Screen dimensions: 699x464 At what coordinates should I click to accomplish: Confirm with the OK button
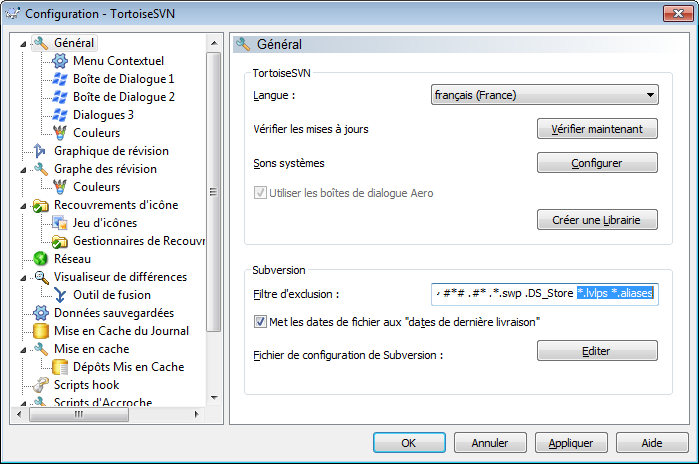pos(409,443)
